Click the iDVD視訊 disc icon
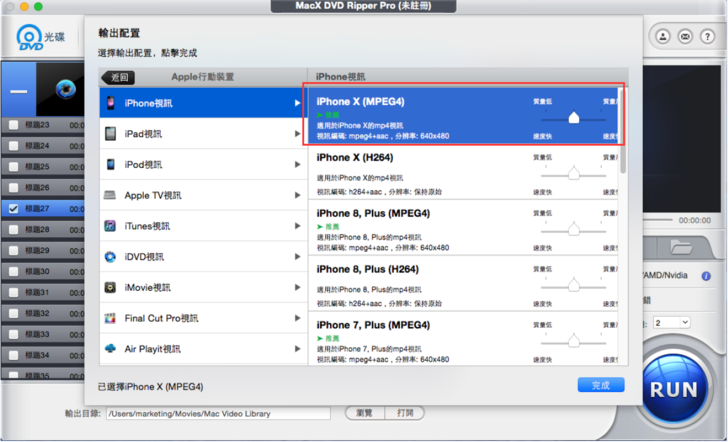 click(x=110, y=256)
